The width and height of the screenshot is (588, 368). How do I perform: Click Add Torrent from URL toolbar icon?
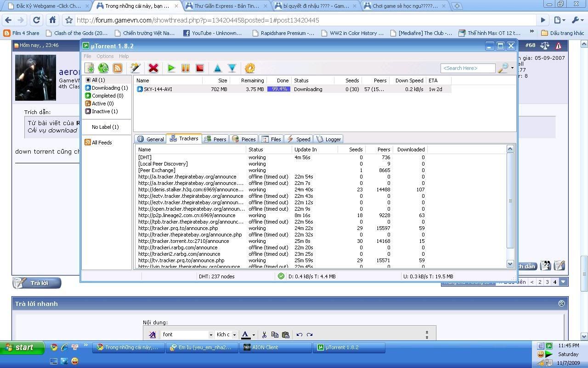point(103,68)
